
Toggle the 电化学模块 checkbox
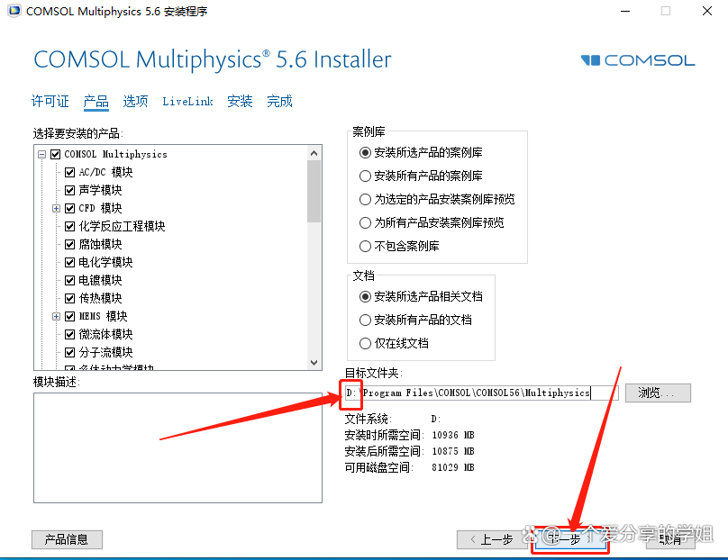pyautogui.click(x=69, y=262)
